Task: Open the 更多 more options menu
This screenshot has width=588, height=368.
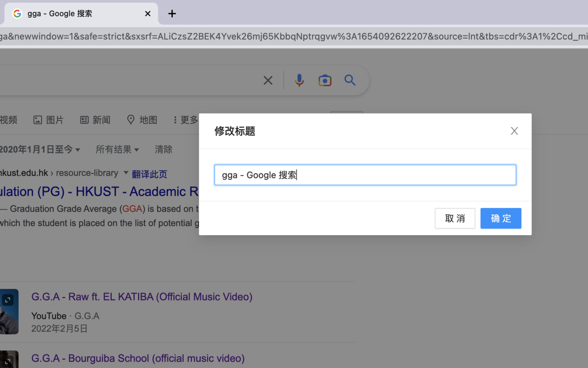Action: 185,120
